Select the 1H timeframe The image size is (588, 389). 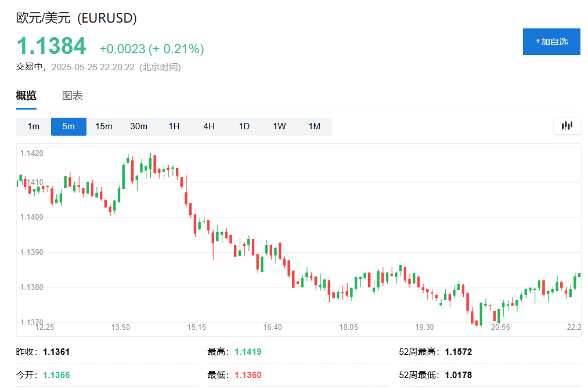coord(174,126)
